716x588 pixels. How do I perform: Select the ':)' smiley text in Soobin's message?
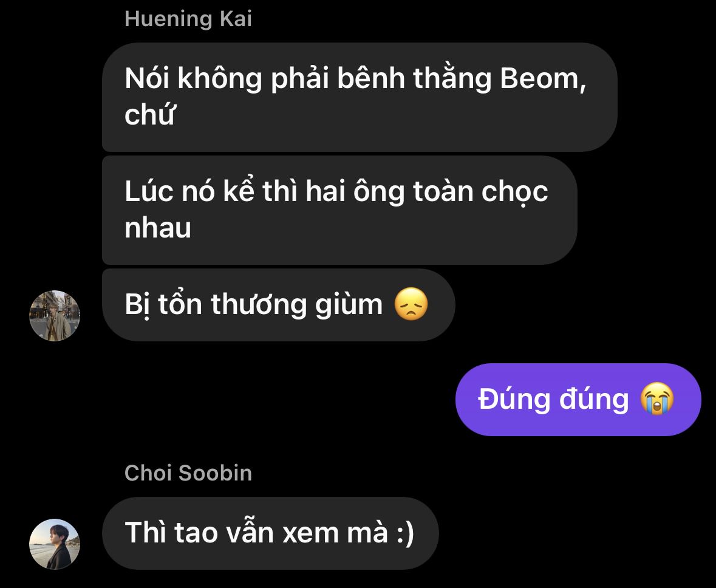tap(406, 533)
